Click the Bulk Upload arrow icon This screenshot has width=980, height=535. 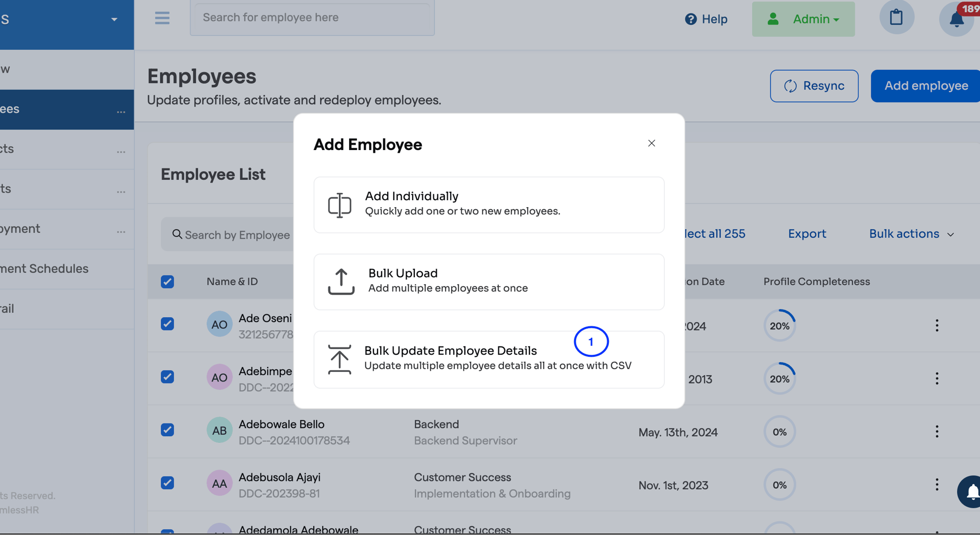[341, 282]
